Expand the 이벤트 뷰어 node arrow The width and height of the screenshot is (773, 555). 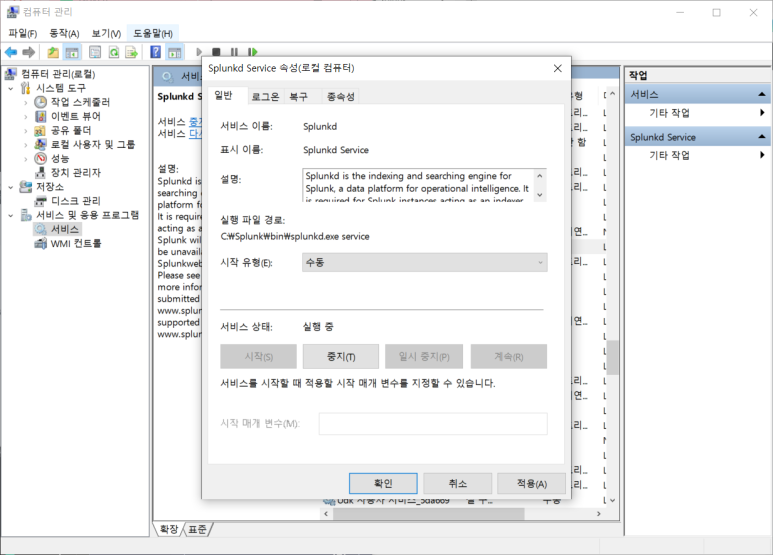[26, 117]
